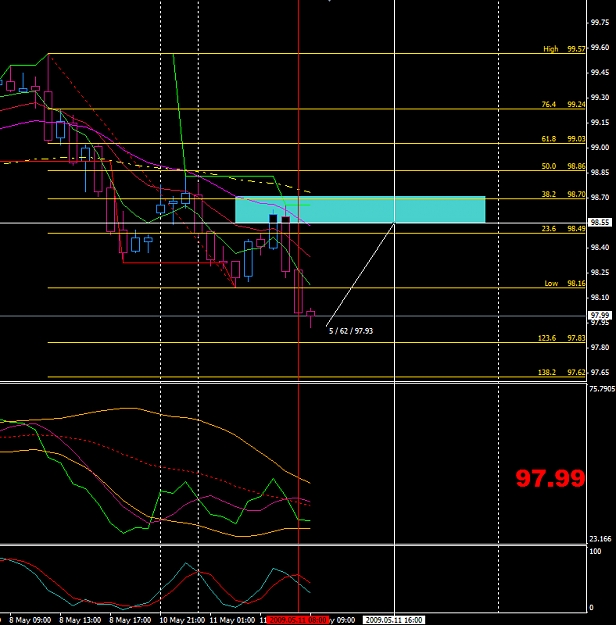Click the 100 value on the oscillator scale
This screenshot has height=625, width=616.
[x=595, y=551]
